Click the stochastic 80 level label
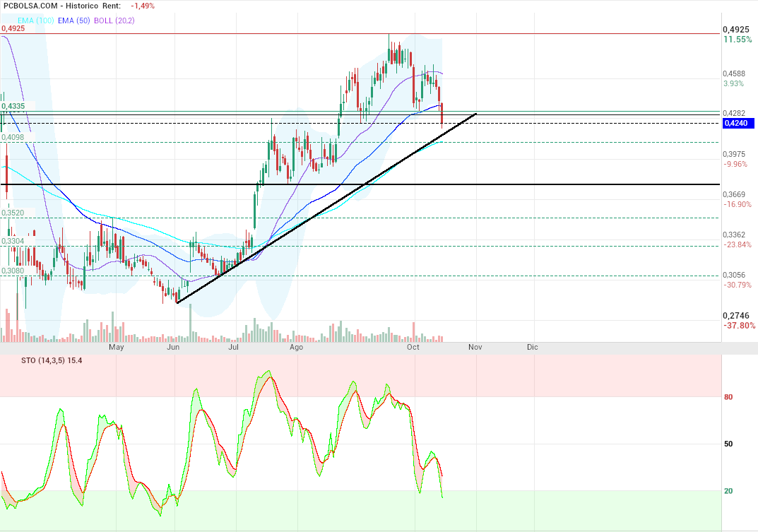The width and height of the screenshot is (758, 532). 728,397
